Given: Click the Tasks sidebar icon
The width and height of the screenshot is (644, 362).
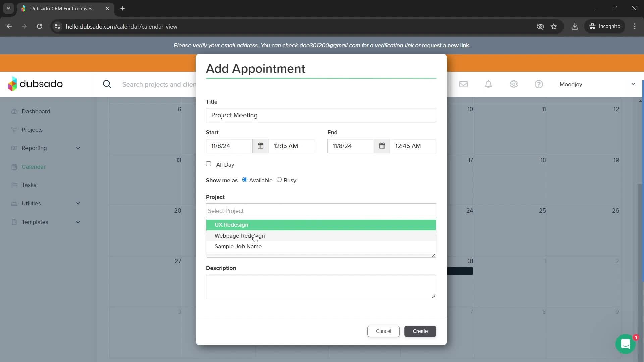Looking at the screenshot, I should pos(14,185).
